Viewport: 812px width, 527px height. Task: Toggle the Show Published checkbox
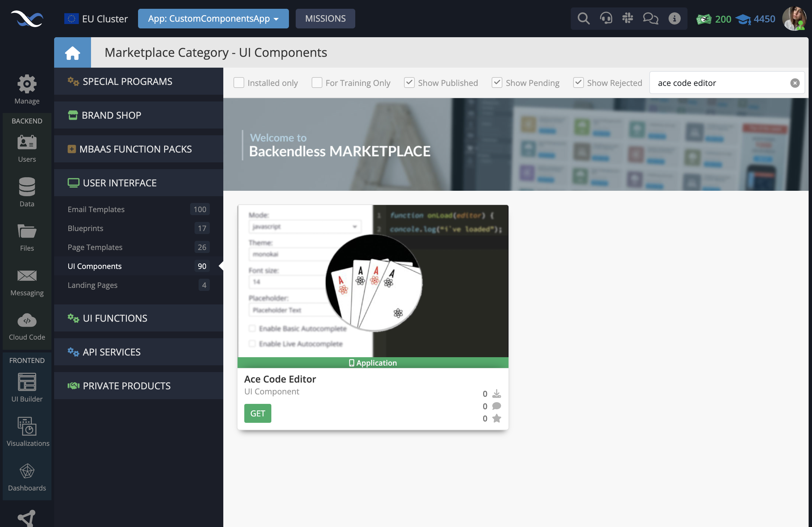pyautogui.click(x=409, y=82)
